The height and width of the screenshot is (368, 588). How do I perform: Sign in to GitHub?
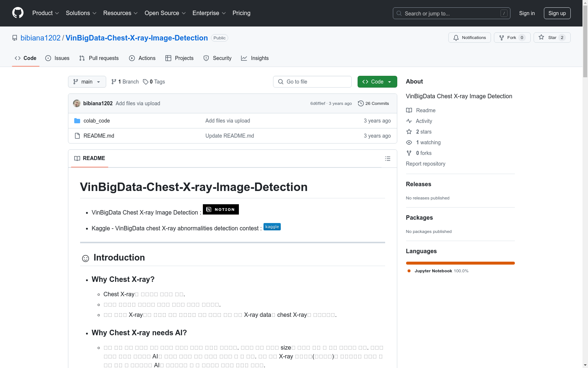tap(527, 13)
